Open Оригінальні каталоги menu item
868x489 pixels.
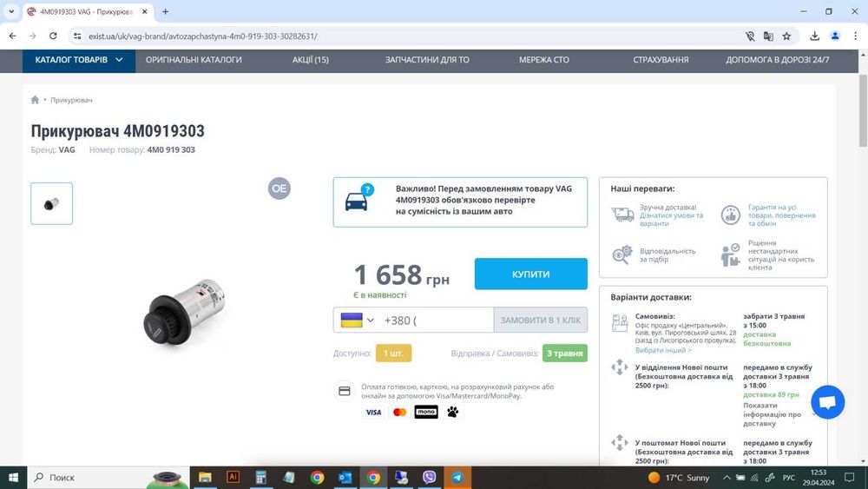194,60
